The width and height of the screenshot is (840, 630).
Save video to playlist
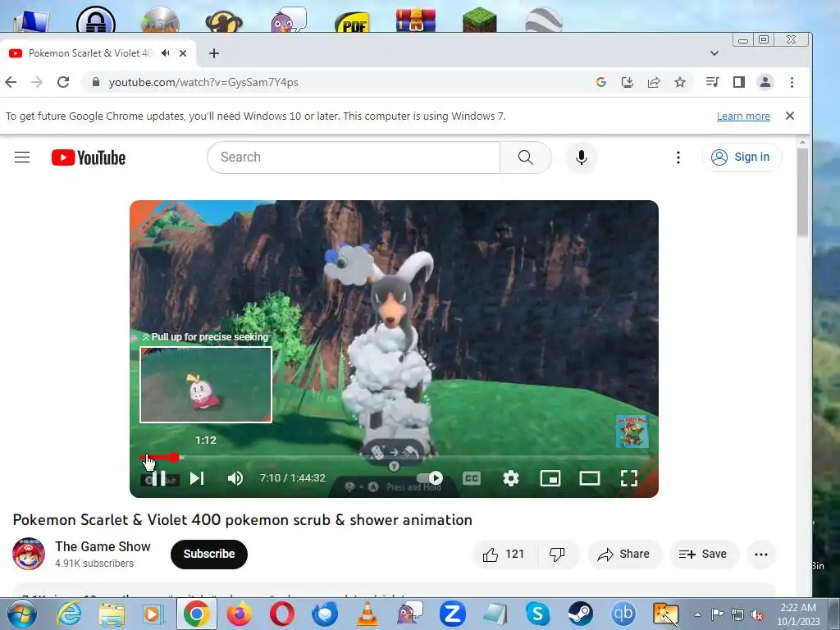pos(703,554)
